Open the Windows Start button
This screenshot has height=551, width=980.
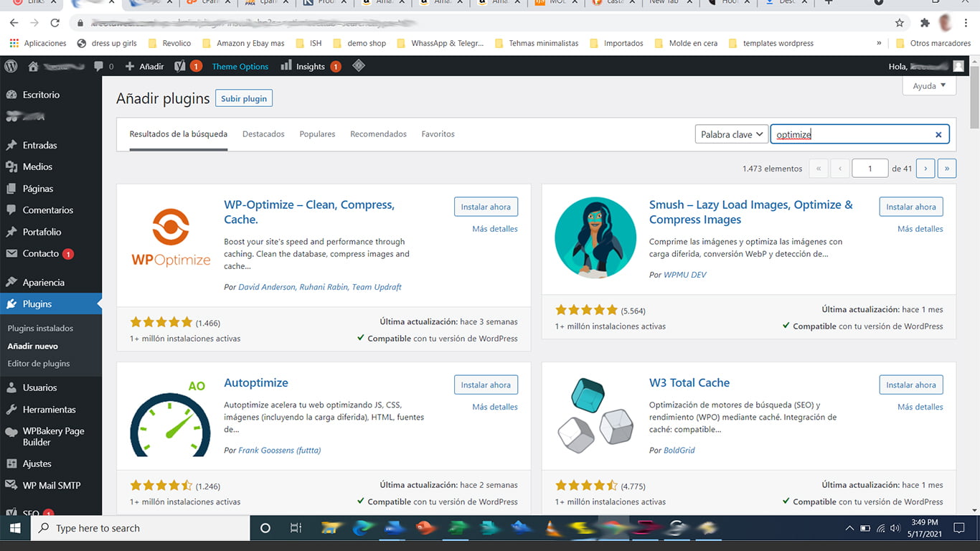(x=14, y=528)
